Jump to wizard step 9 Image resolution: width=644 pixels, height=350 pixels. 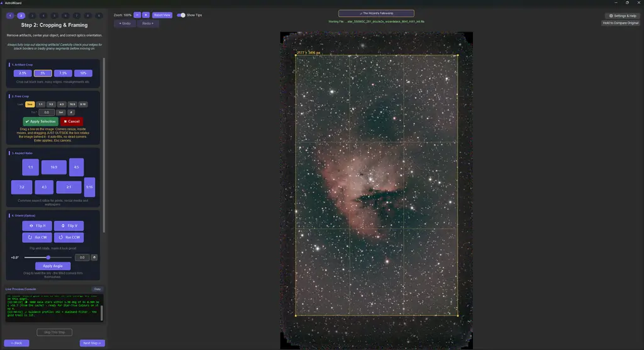(x=99, y=16)
